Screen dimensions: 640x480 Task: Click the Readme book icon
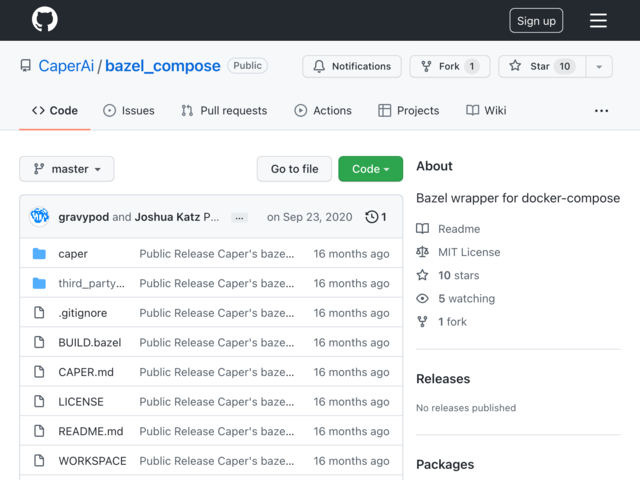(422, 229)
